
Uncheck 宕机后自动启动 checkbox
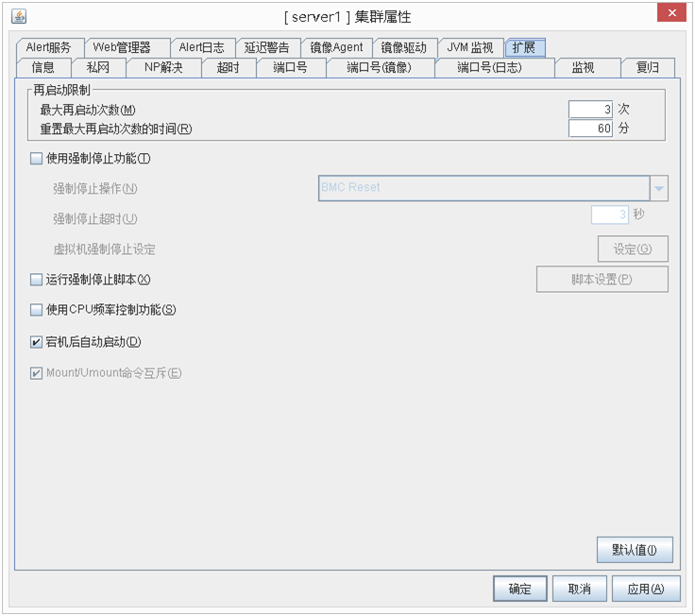tap(36, 342)
